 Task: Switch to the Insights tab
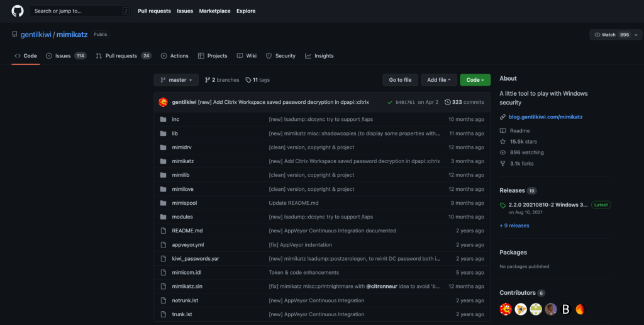[319, 56]
